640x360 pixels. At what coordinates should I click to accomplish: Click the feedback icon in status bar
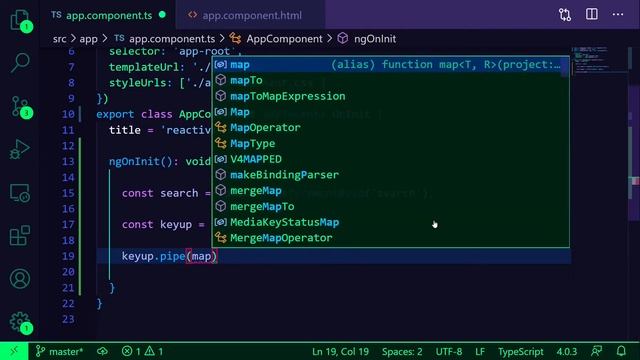[x=596, y=351]
